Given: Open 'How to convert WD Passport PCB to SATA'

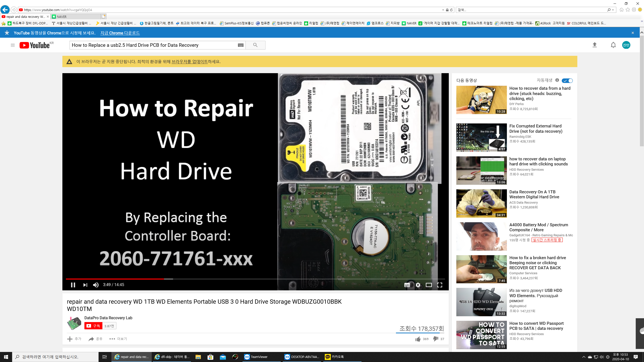Looking at the screenshot, I should (536, 326).
